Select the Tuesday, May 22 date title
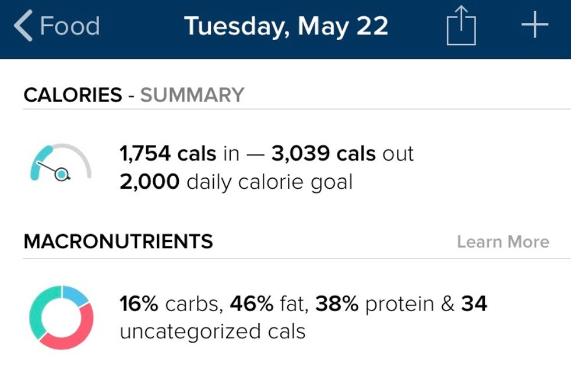This screenshot has width=571, height=392. pyautogui.click(x=286, y=27)
